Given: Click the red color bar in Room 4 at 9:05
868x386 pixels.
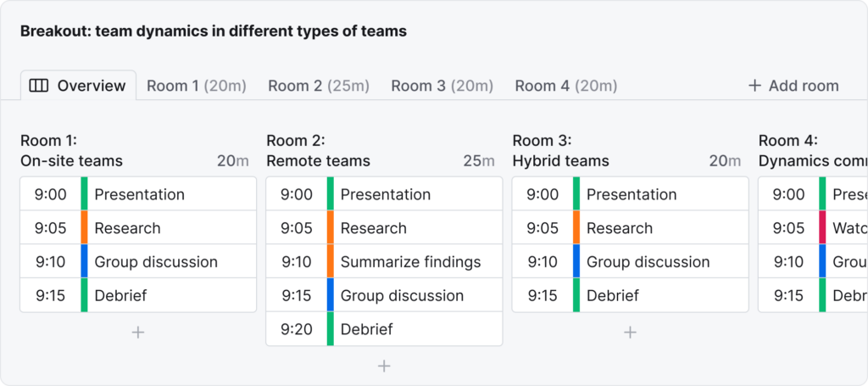Looking at the screenshot, I should click(822, 227).
